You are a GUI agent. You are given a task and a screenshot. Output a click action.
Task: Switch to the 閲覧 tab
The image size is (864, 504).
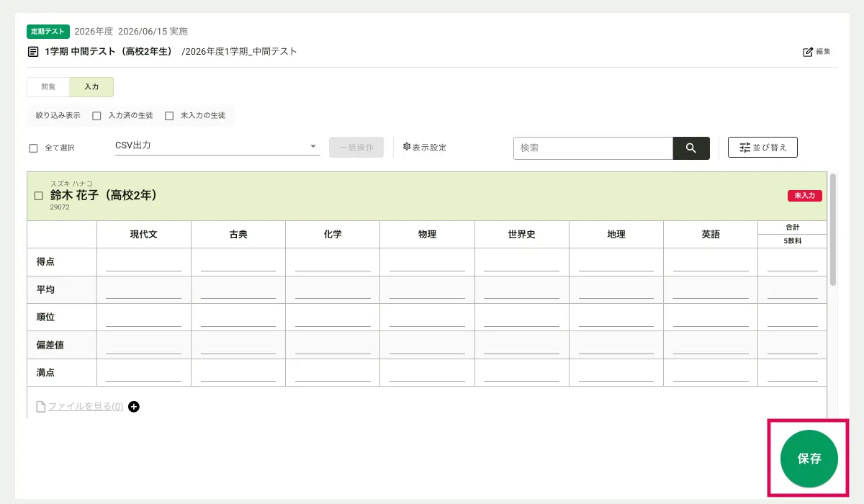(48, 87)
